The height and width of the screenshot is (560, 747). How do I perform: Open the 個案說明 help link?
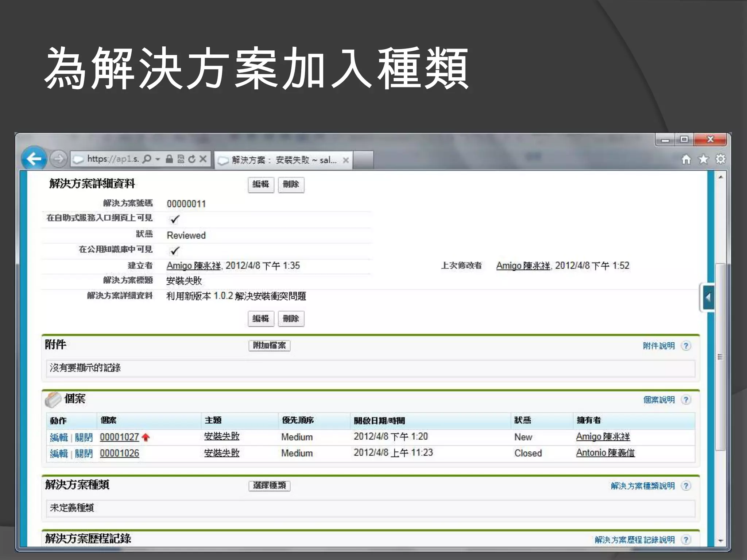(659, 400)
